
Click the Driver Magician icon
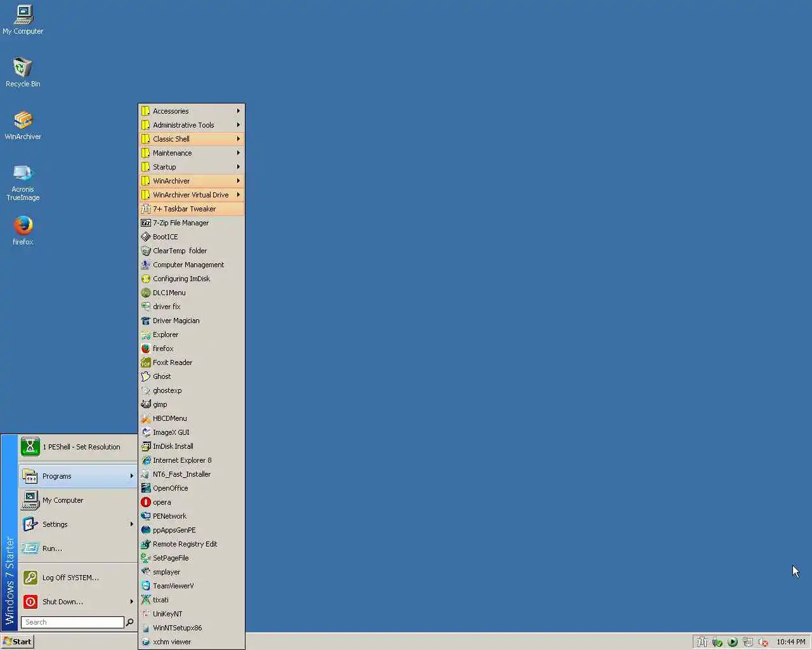click(146, 321)
